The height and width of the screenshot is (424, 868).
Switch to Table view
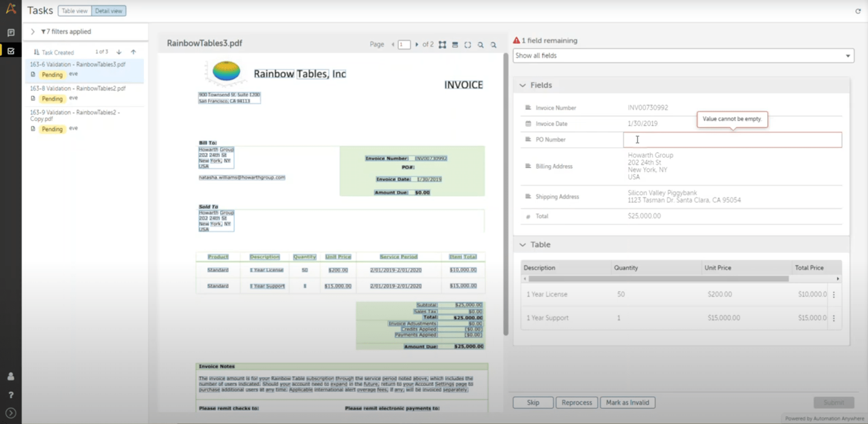point(75,11)
